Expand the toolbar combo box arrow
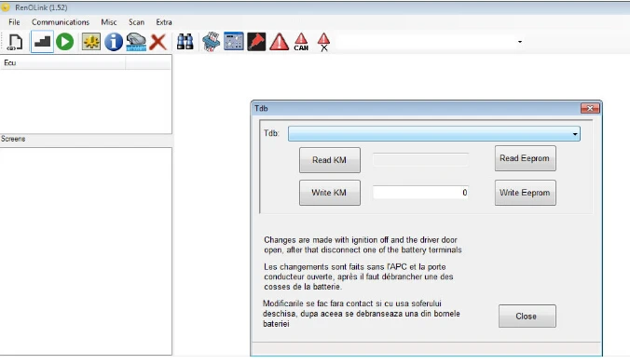Viewport: 630px width, 364px height. tap(520, 42)
